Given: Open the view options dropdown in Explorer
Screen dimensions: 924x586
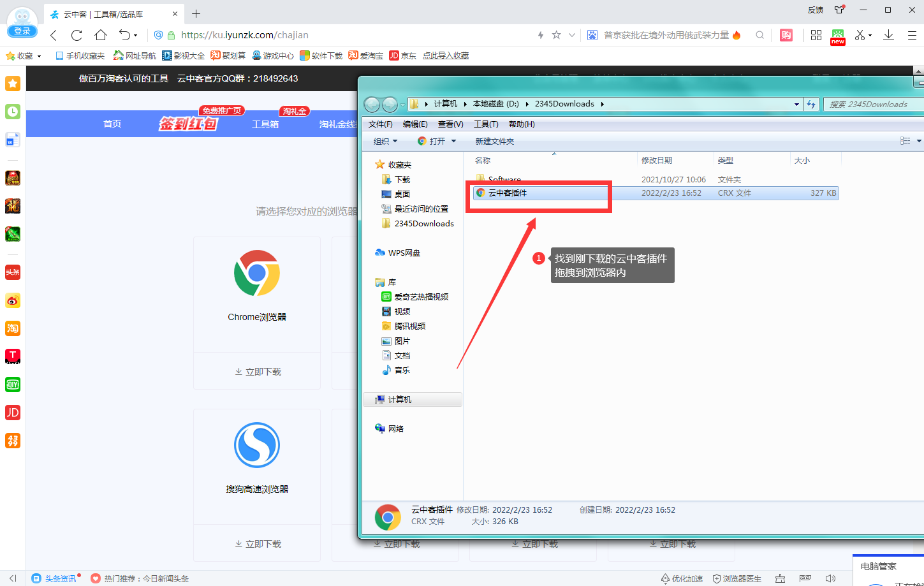Looking at the screenshot, I should 919,141.
